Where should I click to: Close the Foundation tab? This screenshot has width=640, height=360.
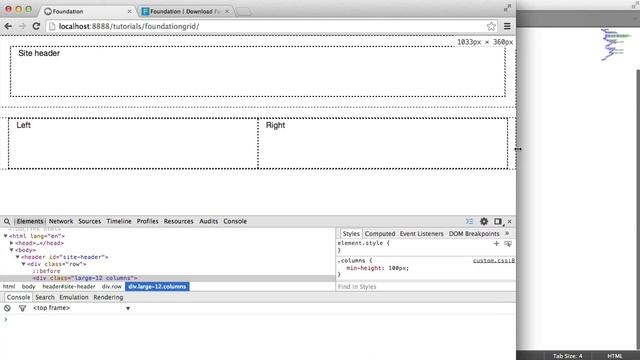pos(129,11)
